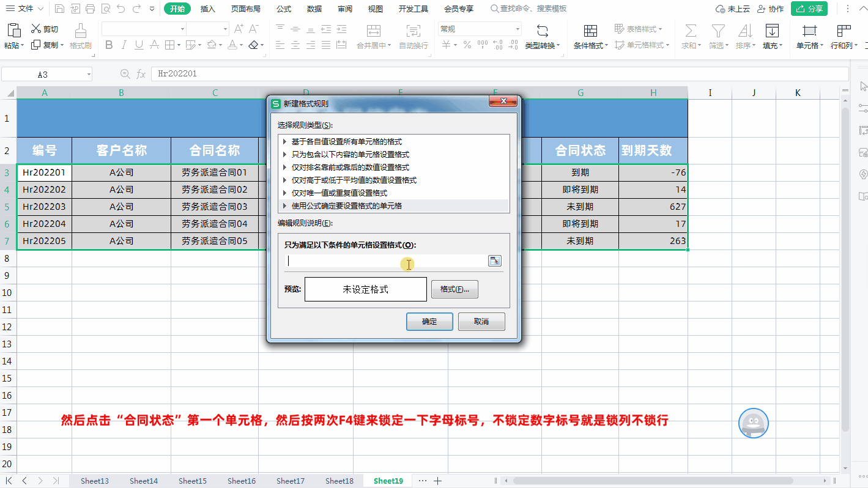Click the assistant avatar floating icon
This screenshot has height=488, width=868.
[x=754, y=423]
